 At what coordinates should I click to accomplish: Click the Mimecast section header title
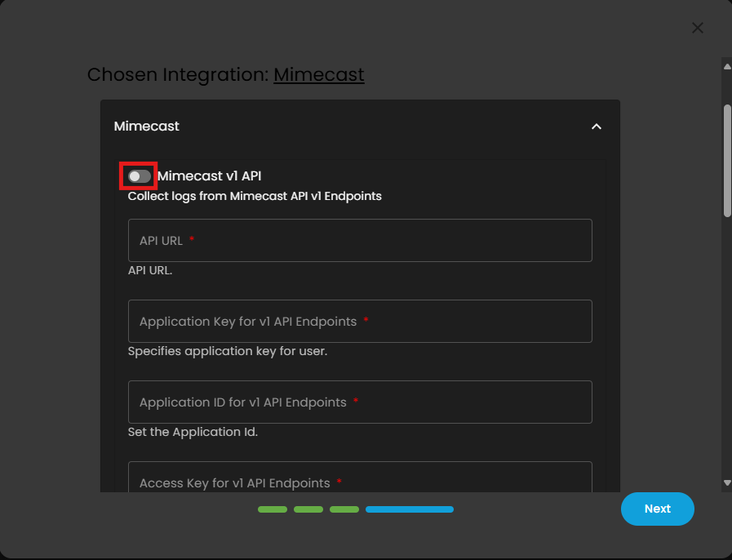[x=147, y=127]
